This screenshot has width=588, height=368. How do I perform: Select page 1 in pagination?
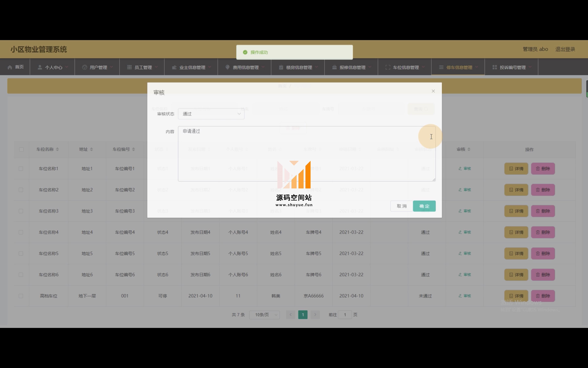click(303, 315)
